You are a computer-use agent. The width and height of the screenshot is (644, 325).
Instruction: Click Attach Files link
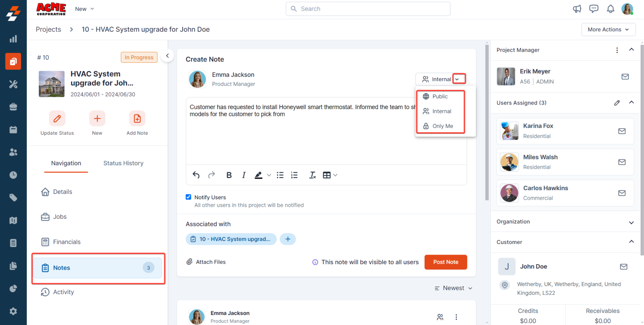[x=206, y=262]
